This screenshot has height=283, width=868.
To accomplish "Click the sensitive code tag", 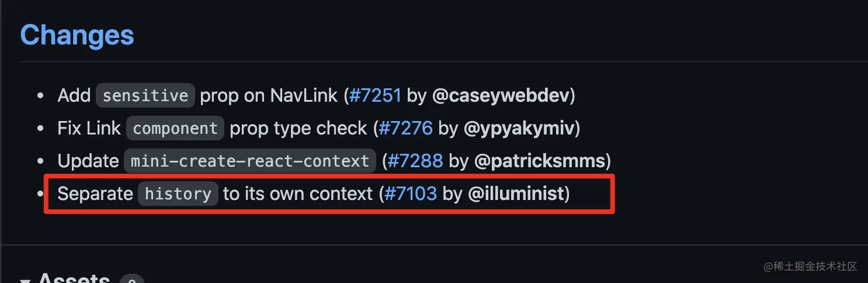I will 145,96.
